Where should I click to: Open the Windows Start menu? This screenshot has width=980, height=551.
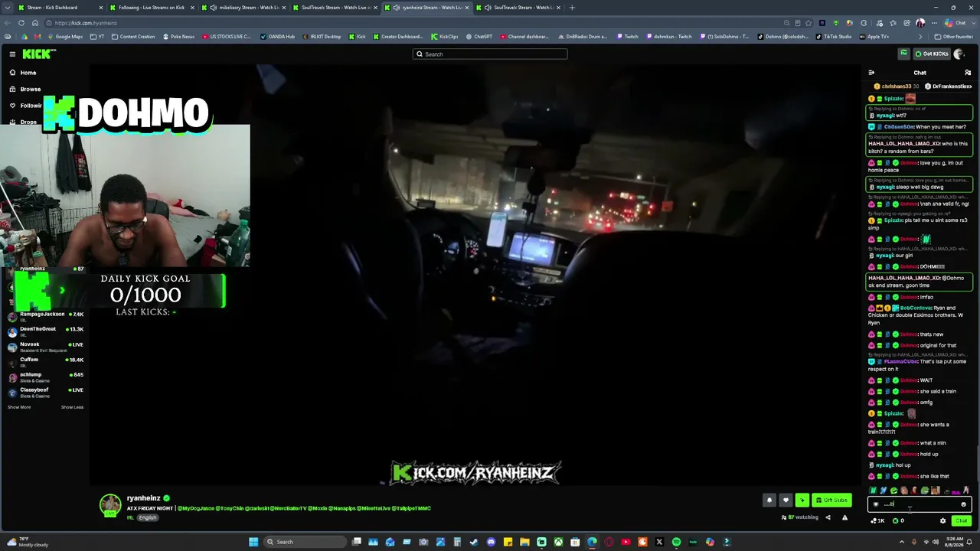point(253,542)
